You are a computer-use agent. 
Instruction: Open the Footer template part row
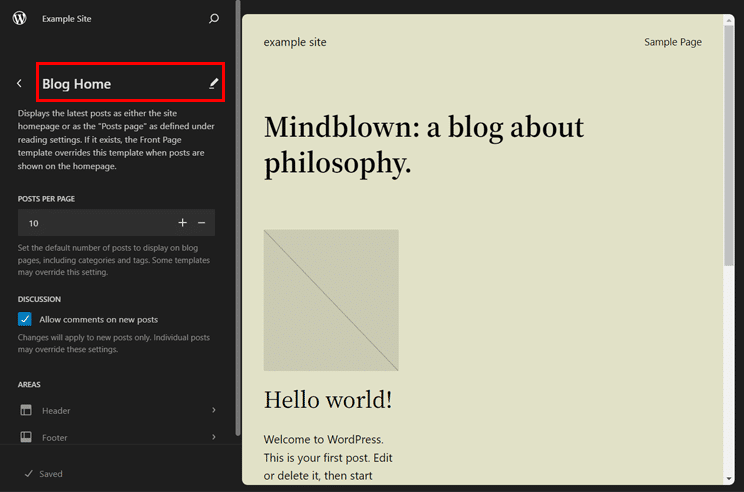(118, 437)
